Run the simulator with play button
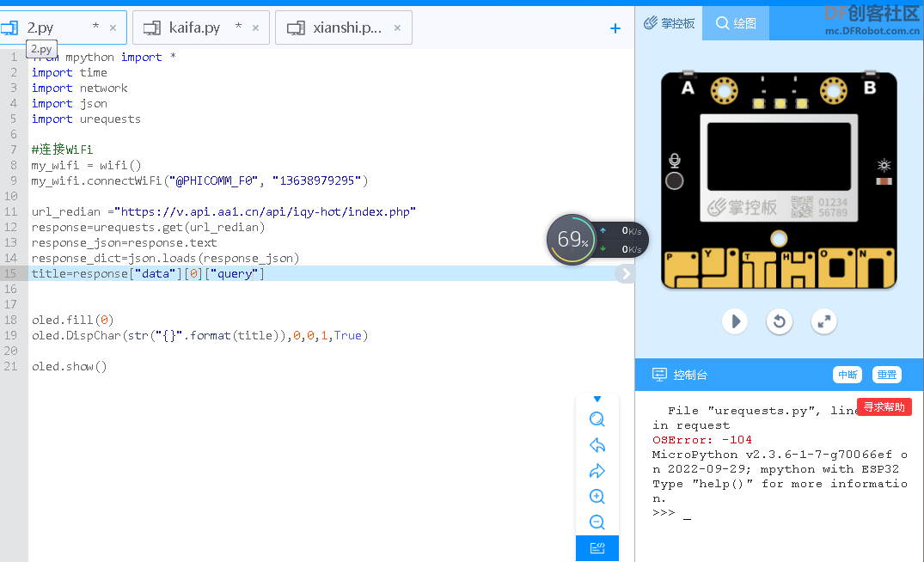This screenshot has width=924, height=562. pyautogui.click(x=735, y=321)
